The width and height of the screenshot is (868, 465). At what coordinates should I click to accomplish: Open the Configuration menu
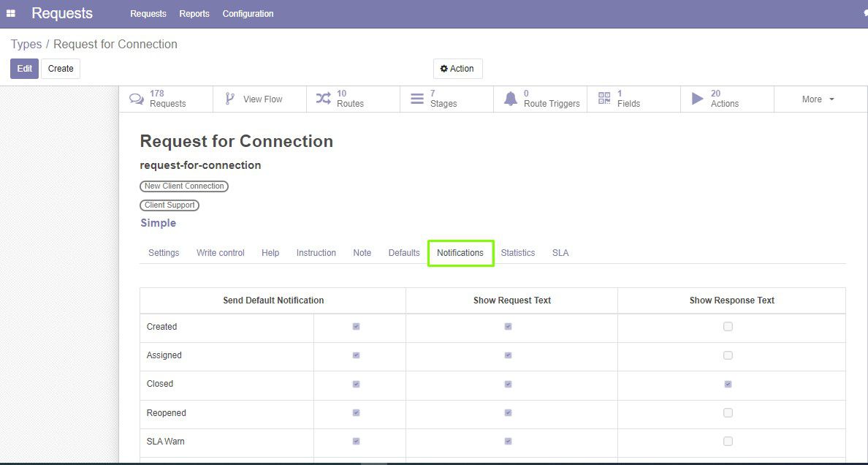point(248,14)
